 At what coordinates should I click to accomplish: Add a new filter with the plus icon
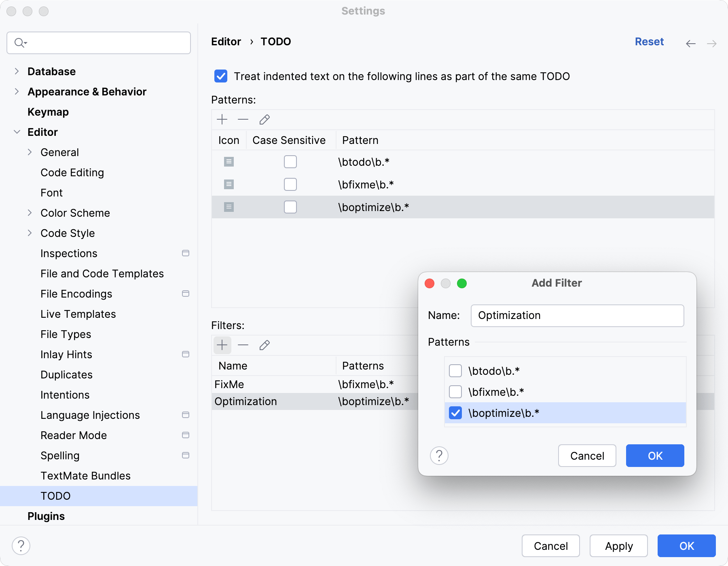tap(222, 345)
